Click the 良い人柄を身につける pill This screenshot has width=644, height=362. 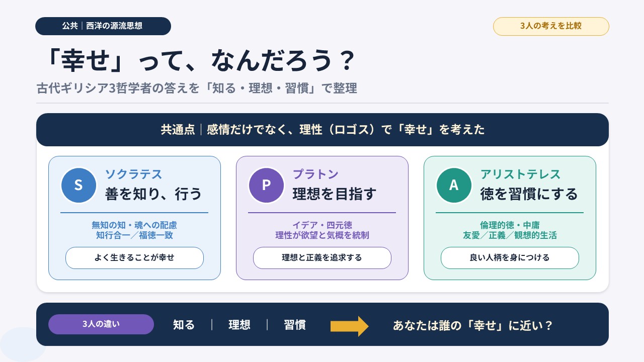click(x=510, y=258)
